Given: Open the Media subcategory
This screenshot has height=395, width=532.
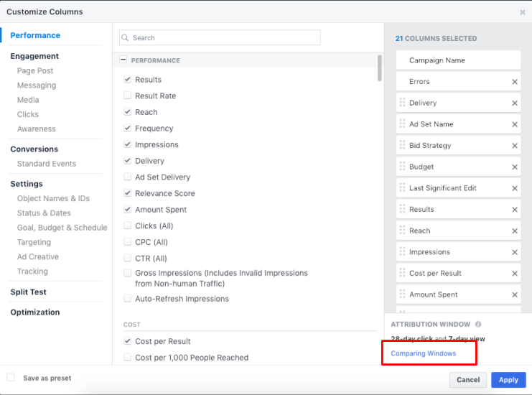Looking at the screenshot, I should [x=28, y=100].
